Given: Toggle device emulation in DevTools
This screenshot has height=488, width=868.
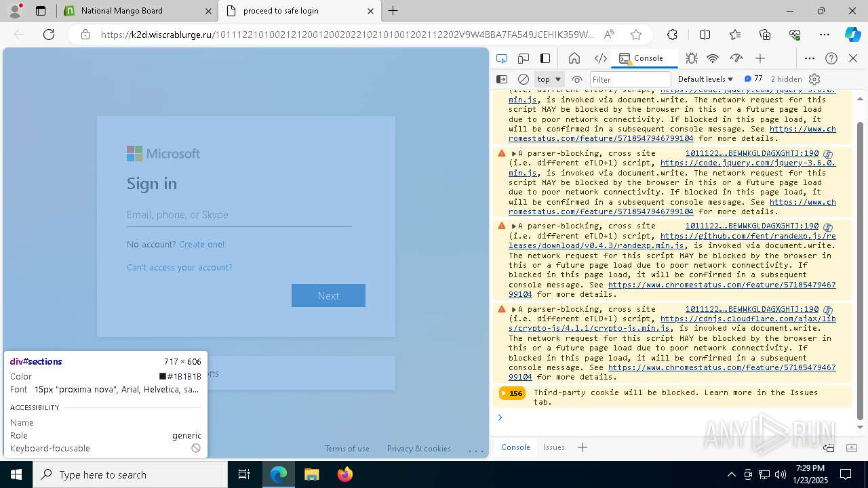Looking at the screenshot, I should click(x=524, y=58).
